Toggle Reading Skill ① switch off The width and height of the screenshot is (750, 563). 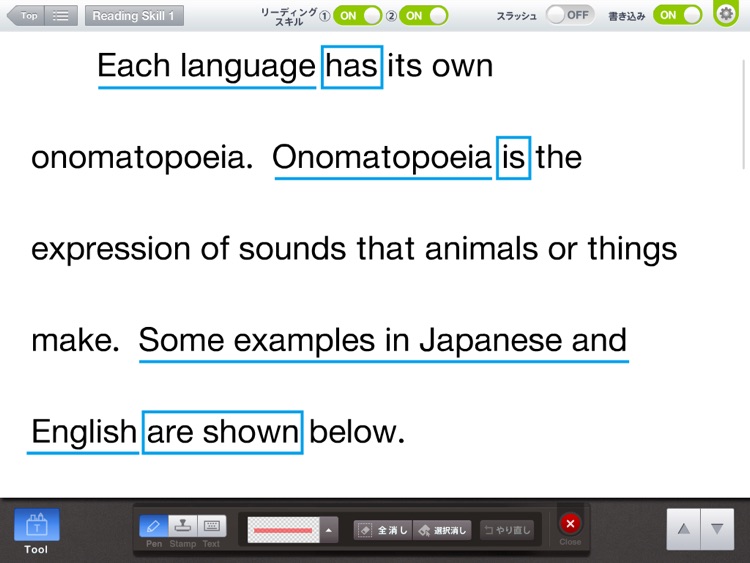pos(357,15)
